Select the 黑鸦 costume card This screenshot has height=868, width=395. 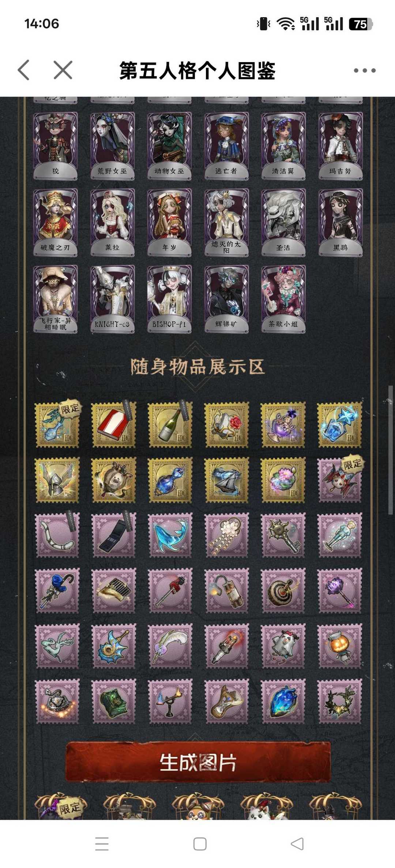click(x=341, y=222)
